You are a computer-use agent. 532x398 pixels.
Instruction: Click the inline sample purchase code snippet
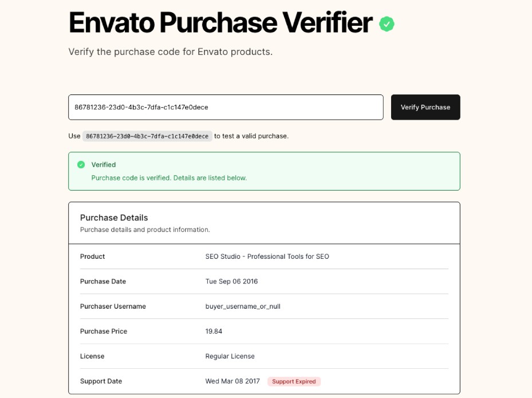(147, 136)
